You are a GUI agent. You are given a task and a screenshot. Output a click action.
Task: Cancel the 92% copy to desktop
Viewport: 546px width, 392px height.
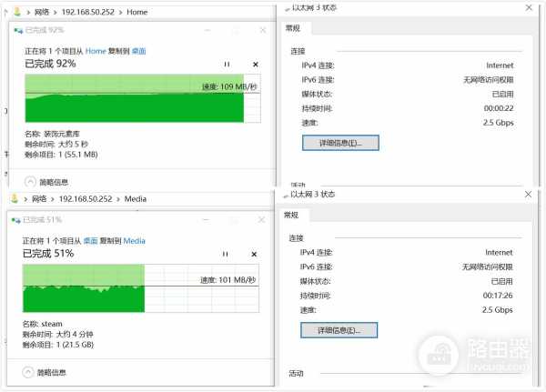click(x=256, y=64)
